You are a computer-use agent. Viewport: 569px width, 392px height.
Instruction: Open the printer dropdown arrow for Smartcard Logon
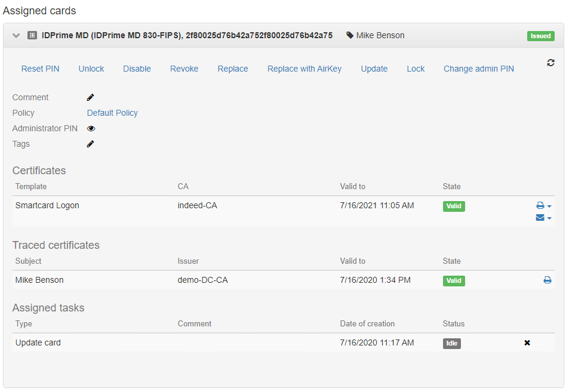(x=549, y=206)
